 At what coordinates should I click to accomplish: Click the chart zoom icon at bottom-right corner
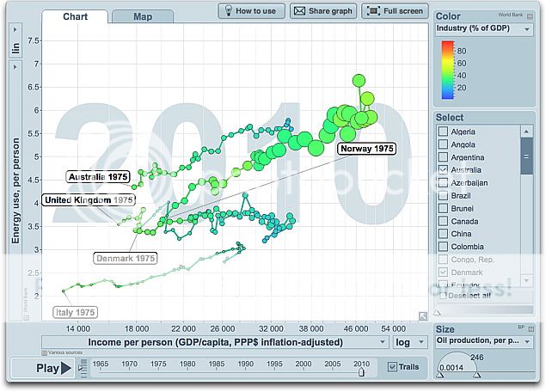(x=423, y=315)
